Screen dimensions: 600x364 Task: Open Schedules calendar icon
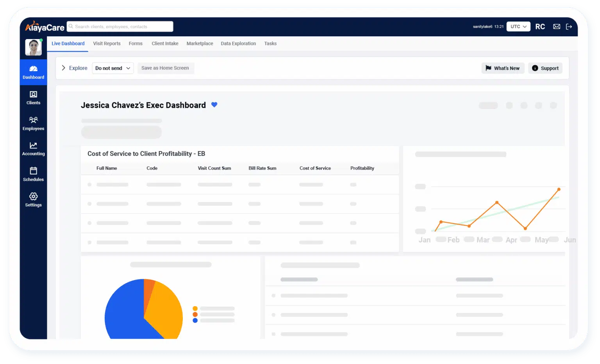coord(33,171)
